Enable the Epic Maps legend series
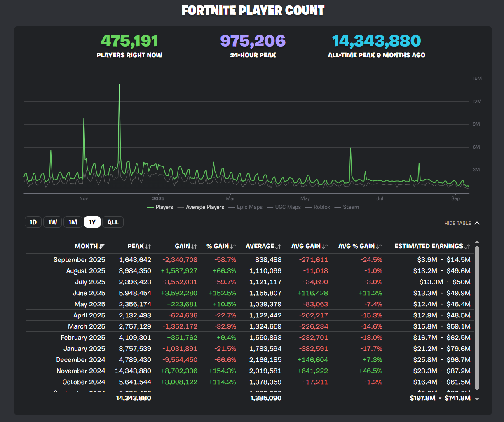The width and height of the screenshot is (504, 422). (245, 207)
